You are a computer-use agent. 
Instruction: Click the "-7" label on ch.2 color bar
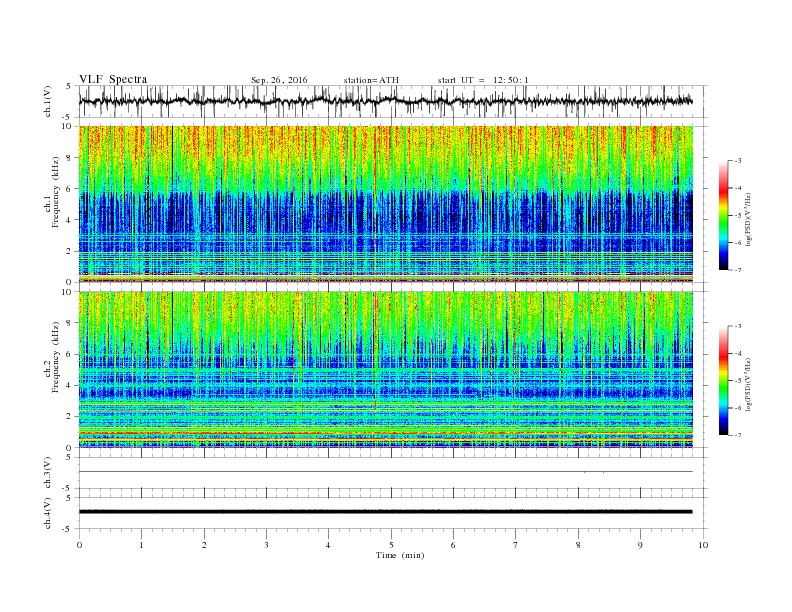[x=737, y=435]
